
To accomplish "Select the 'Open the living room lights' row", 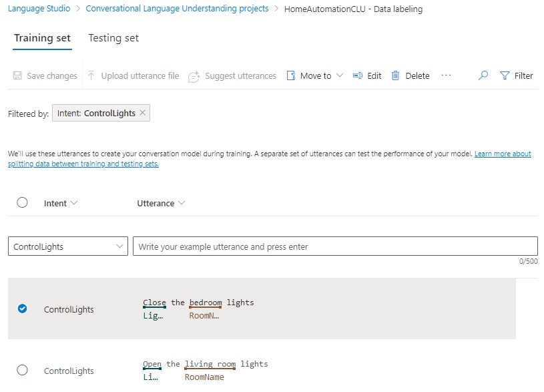I will tap(22, 370).
